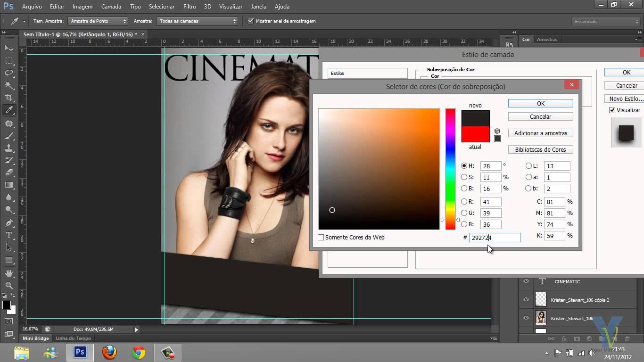Click the current red color swatch

point(475,134)
